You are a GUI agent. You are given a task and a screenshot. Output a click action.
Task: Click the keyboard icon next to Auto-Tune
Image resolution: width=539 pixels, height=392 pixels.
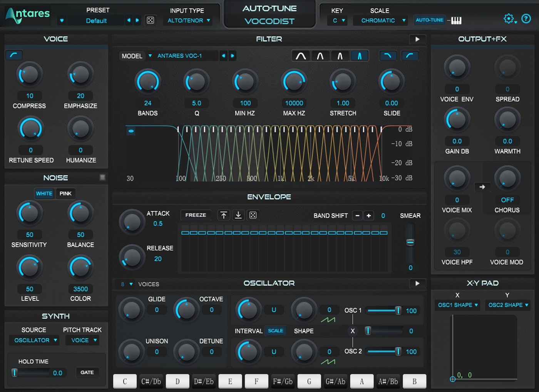click(456, 20)
